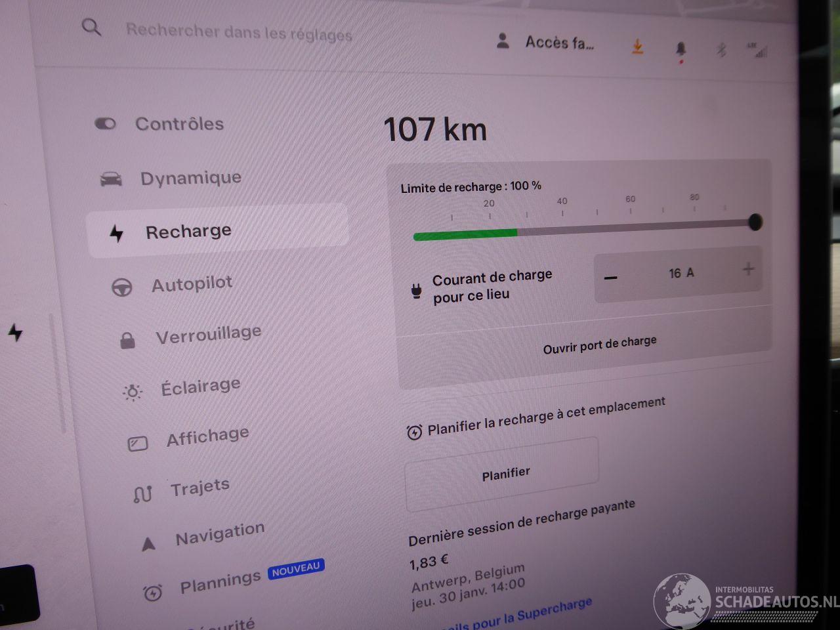Open the software download update icon
Viewport: 840px width, 630px height.
point(637,47)
